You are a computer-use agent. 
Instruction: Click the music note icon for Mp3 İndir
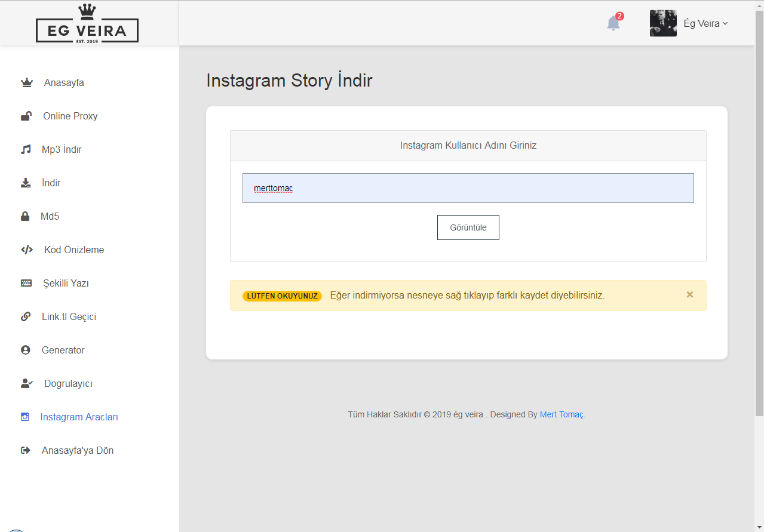click(26, 149)
